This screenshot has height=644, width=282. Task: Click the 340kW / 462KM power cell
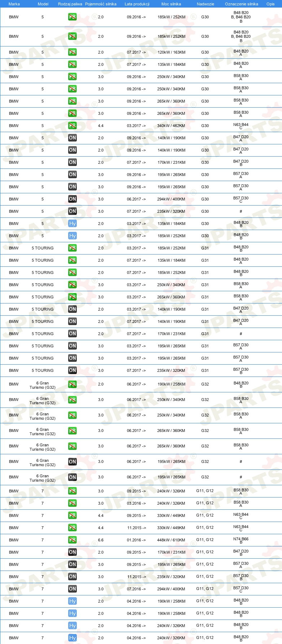(171, 126)
